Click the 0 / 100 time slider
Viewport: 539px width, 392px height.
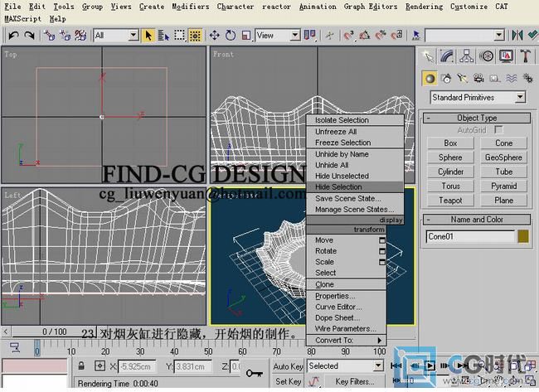point(54,332)
